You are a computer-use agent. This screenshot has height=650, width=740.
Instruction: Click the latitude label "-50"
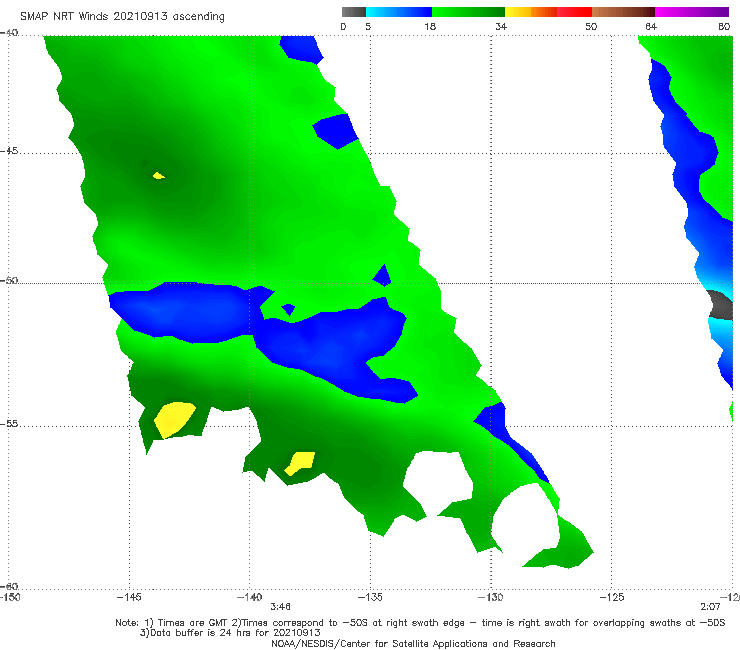point(9,280)
